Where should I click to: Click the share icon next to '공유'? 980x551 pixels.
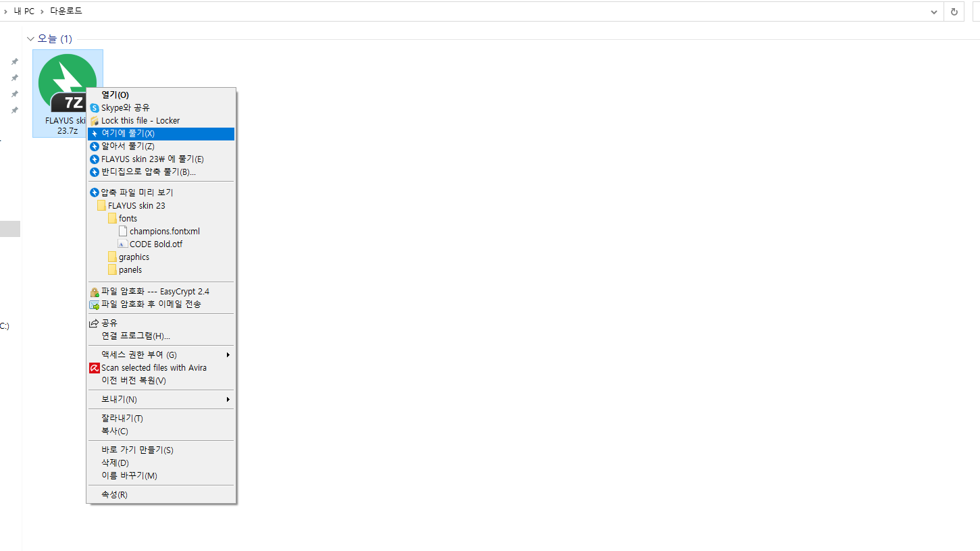coord(95,323)
